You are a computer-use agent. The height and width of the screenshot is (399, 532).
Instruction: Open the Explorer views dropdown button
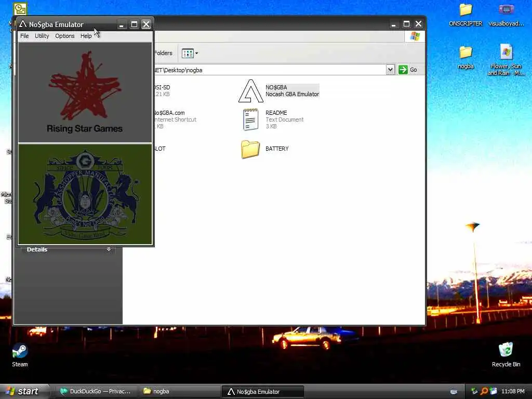pos(190,54)
